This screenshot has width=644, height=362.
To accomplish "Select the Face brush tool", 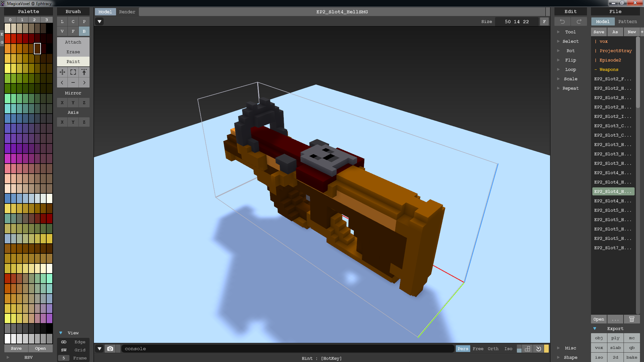I will tap(73, 31).
